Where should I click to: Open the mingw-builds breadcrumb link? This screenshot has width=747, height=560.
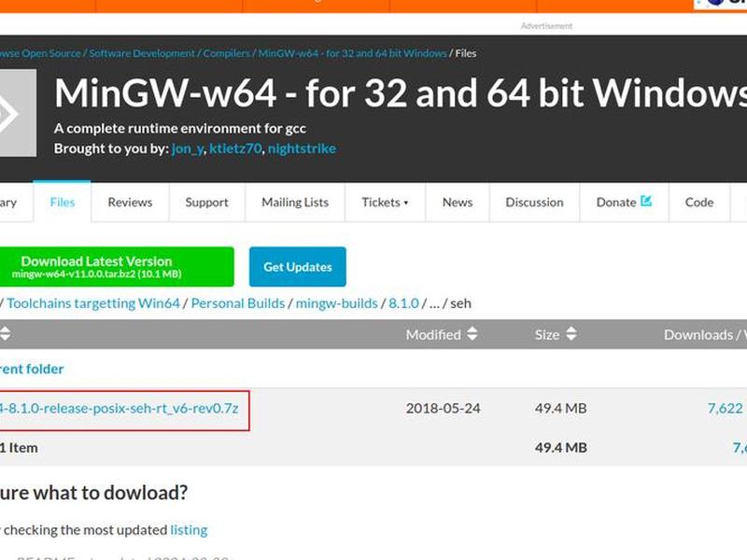337,303
